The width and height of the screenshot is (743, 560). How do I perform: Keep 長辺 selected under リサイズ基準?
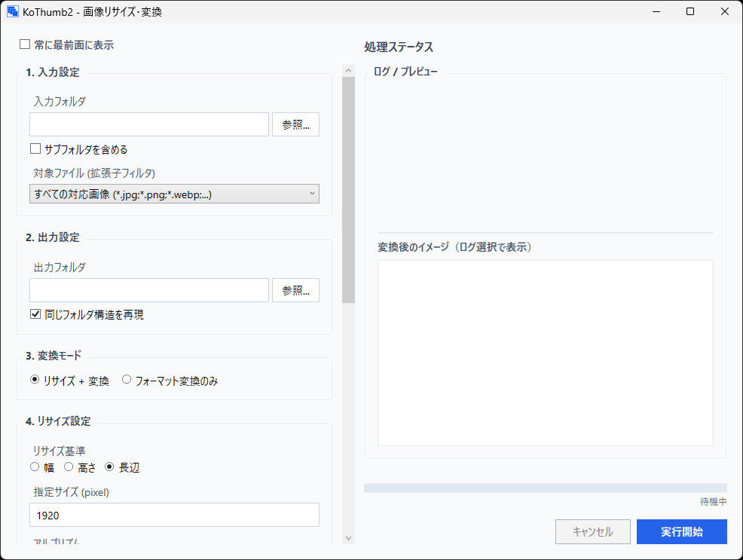point(111,467)
